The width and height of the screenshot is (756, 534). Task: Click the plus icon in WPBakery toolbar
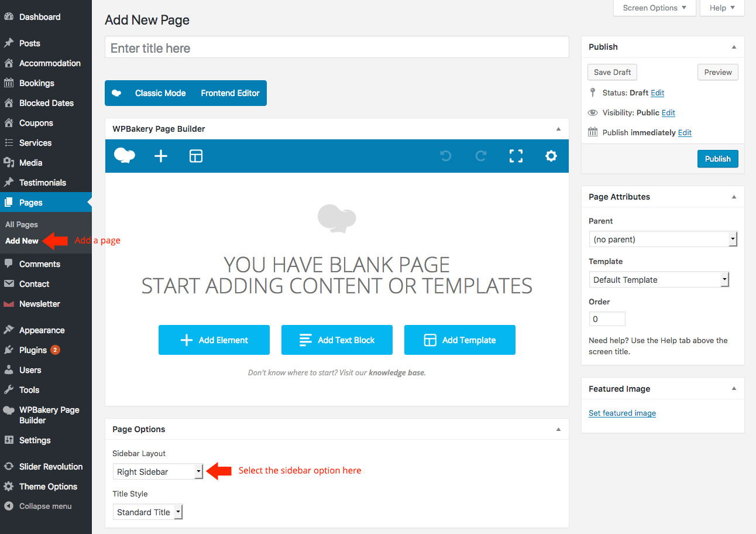coord(160,156)
